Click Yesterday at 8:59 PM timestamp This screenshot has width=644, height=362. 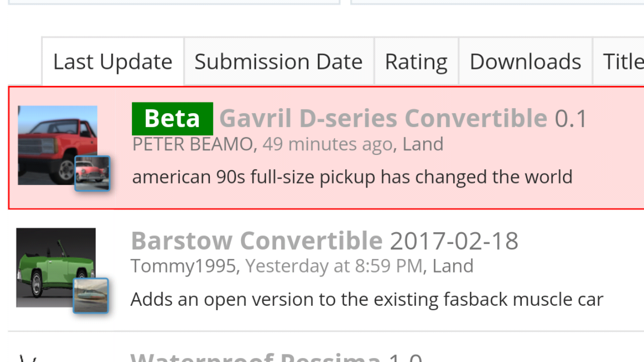click(334, 266)
